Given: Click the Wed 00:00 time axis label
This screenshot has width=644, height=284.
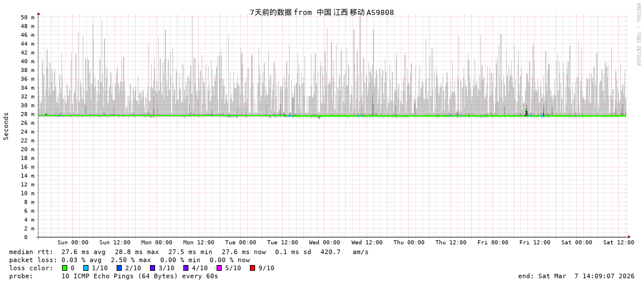Looking at the screenshot, I should click(325, 243).
